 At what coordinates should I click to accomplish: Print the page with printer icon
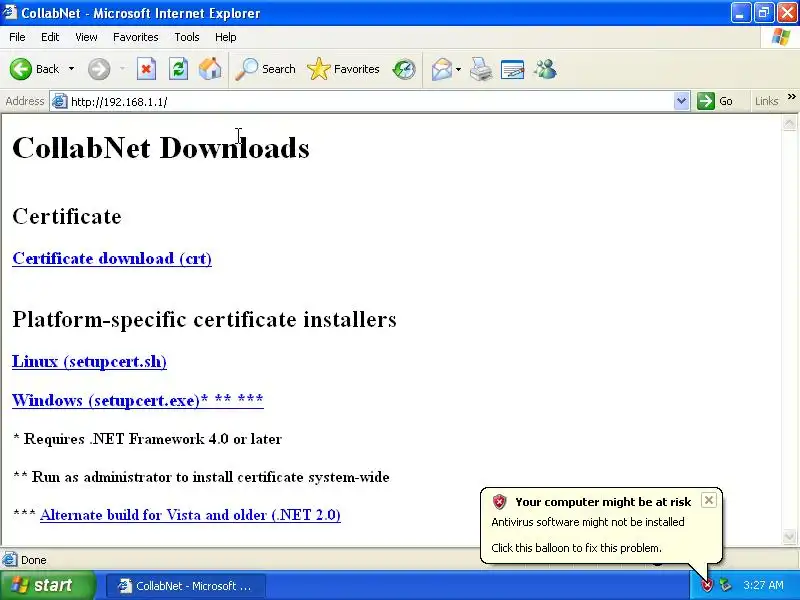click(x=481, y=69)
